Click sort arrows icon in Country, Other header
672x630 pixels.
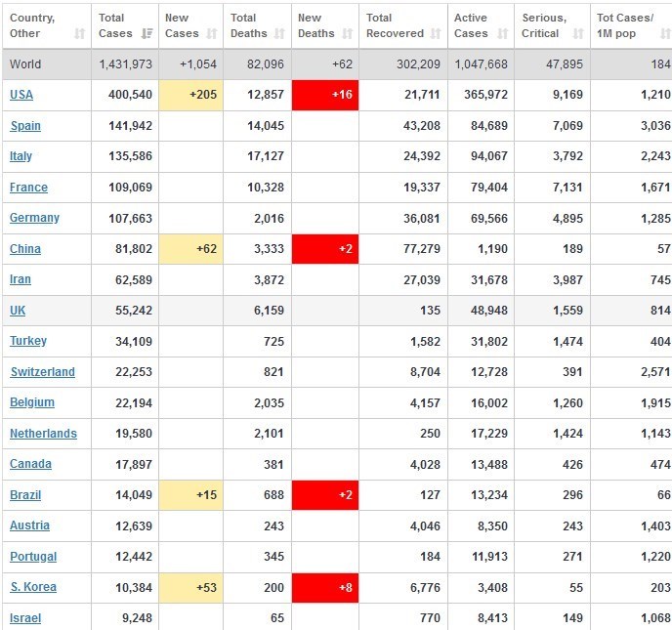point(79,34)
